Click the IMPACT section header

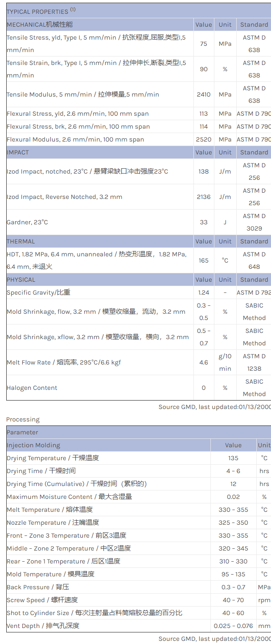click(x=18, y=152)
